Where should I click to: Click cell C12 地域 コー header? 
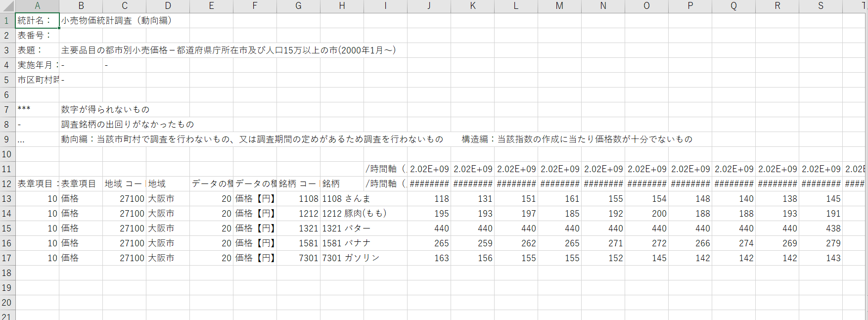(125, 184)
